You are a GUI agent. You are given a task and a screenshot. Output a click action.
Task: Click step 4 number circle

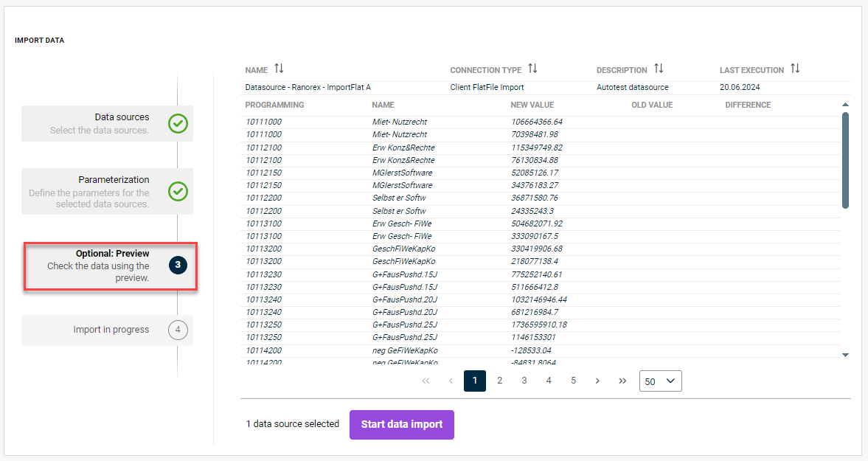point(178,330)
